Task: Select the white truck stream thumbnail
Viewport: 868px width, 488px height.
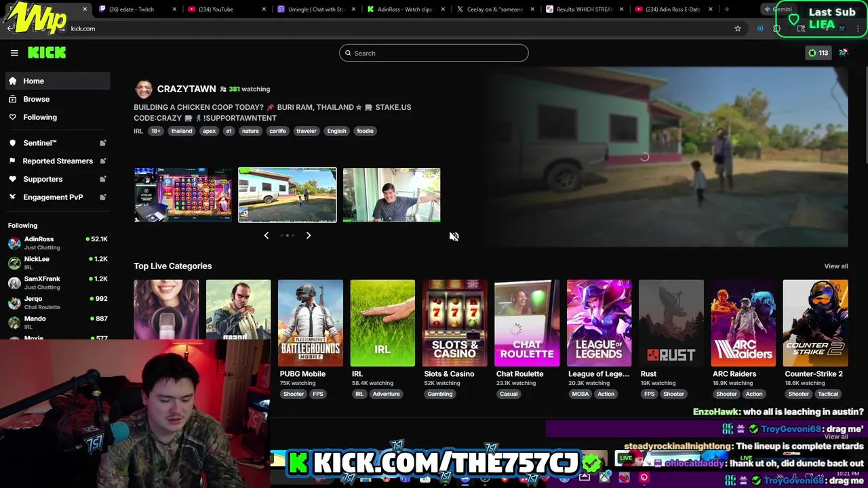Action: (288, 195)
